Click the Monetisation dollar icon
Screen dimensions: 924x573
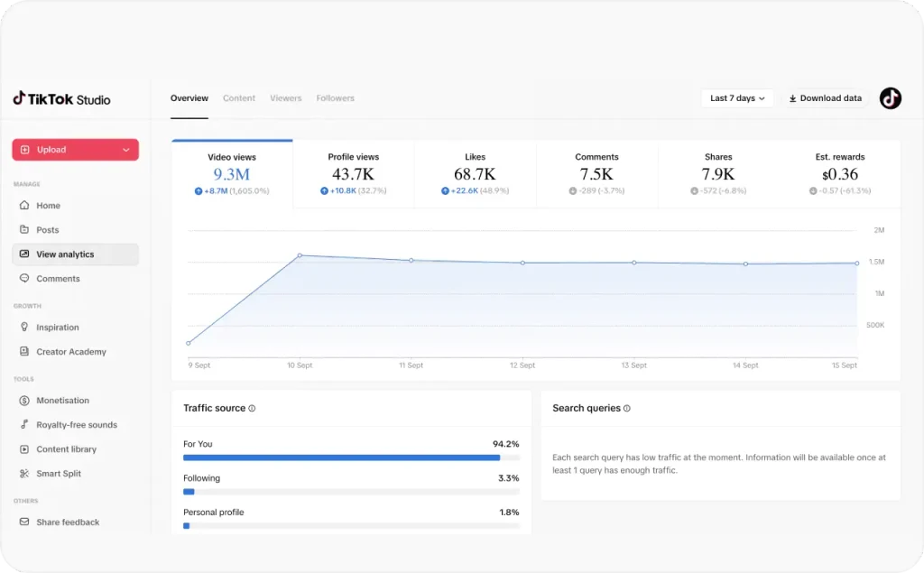pyautogui.click(x=24, y=401)
